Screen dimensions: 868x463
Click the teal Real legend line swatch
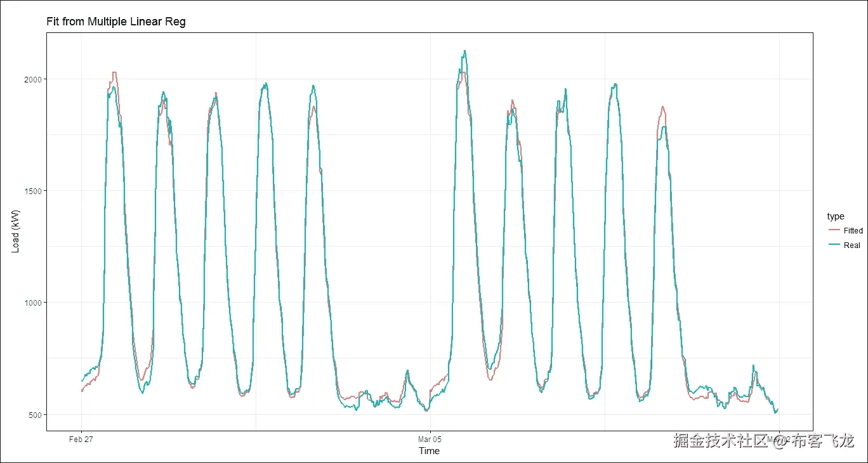[x=834, y=245]
